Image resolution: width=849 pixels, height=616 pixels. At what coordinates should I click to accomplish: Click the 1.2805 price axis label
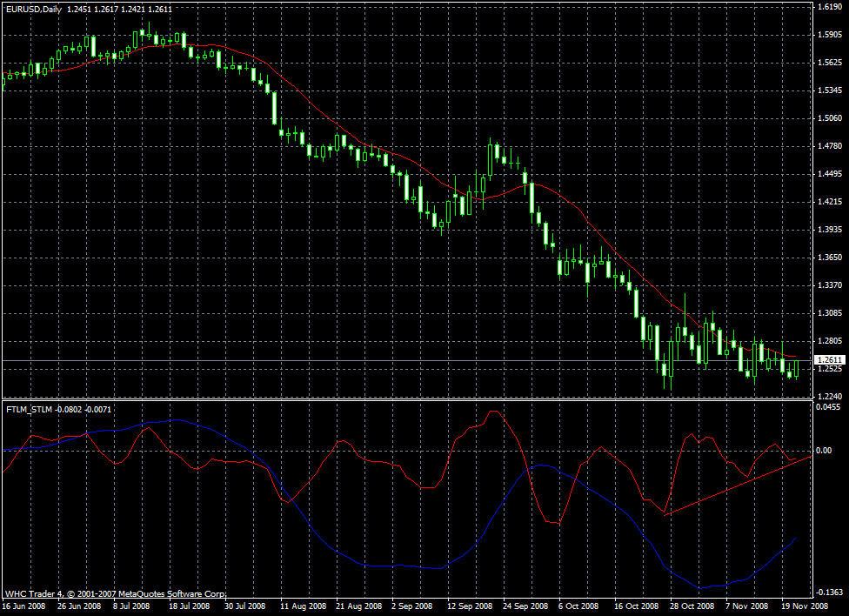(829, 341)
